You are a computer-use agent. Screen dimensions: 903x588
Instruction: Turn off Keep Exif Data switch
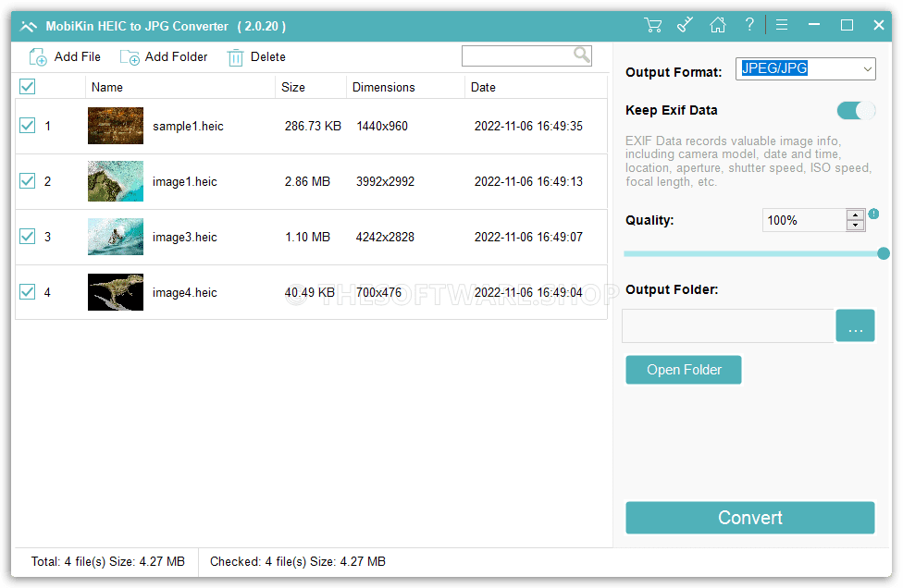[857, 110]
